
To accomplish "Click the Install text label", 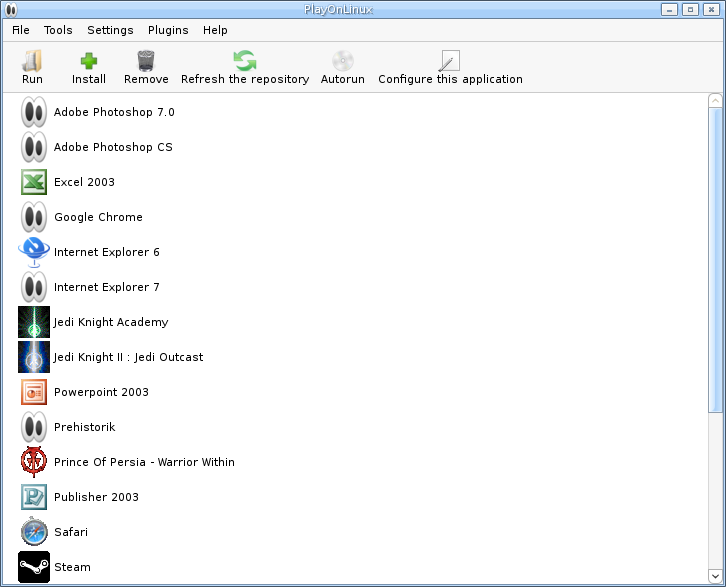I will [89, 79].
